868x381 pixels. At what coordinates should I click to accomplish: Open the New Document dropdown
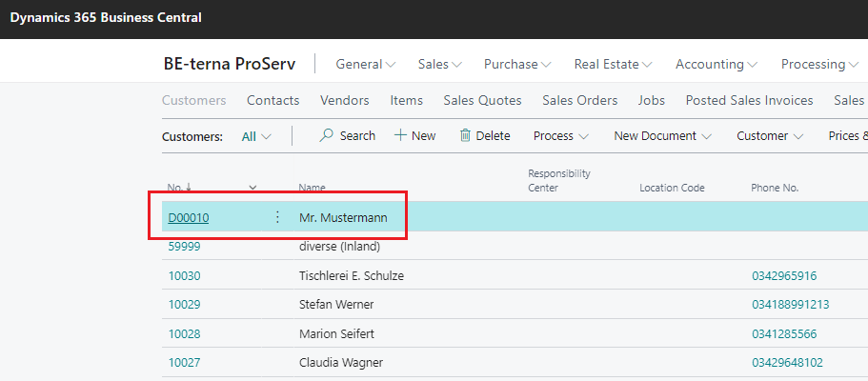click(x=662, y=136)
